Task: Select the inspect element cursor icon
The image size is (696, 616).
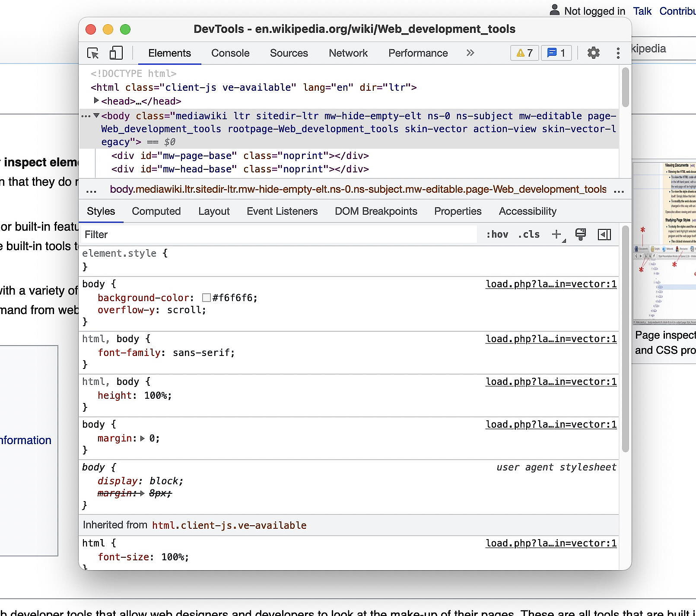Action: 93,53
